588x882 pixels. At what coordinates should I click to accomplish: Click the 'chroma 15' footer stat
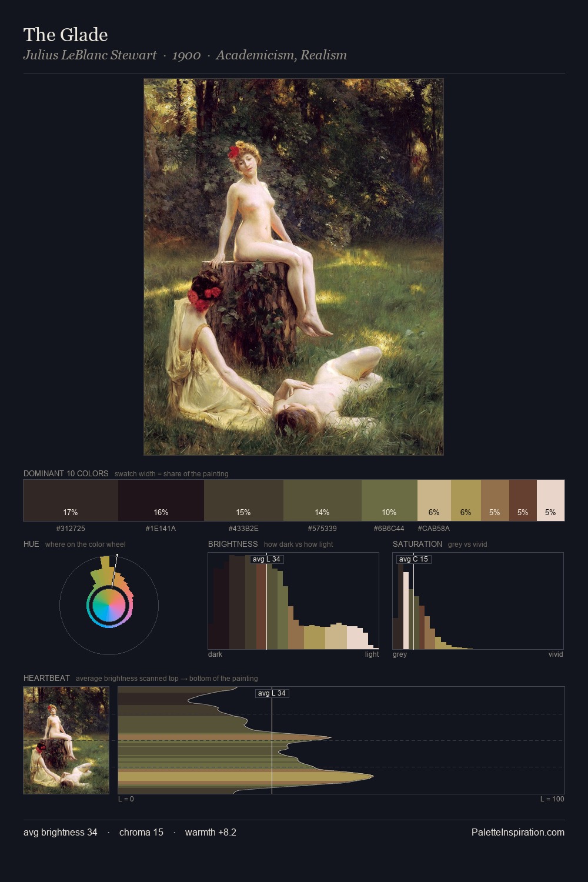[141, 832]
